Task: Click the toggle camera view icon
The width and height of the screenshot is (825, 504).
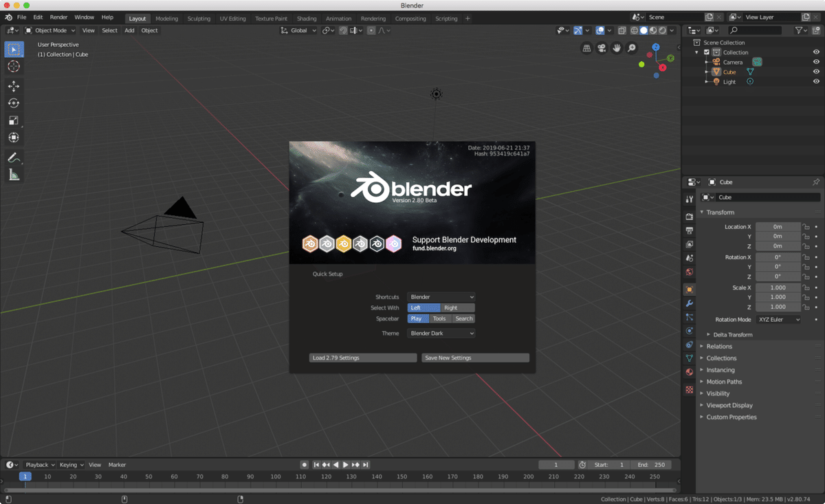Action: (602, 48)
